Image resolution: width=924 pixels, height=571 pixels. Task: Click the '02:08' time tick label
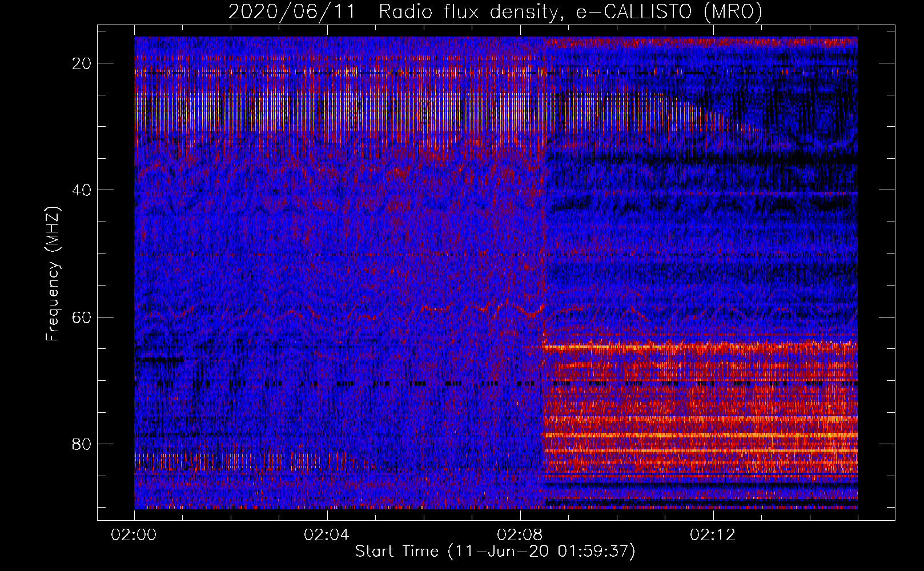tap(520, 535)
